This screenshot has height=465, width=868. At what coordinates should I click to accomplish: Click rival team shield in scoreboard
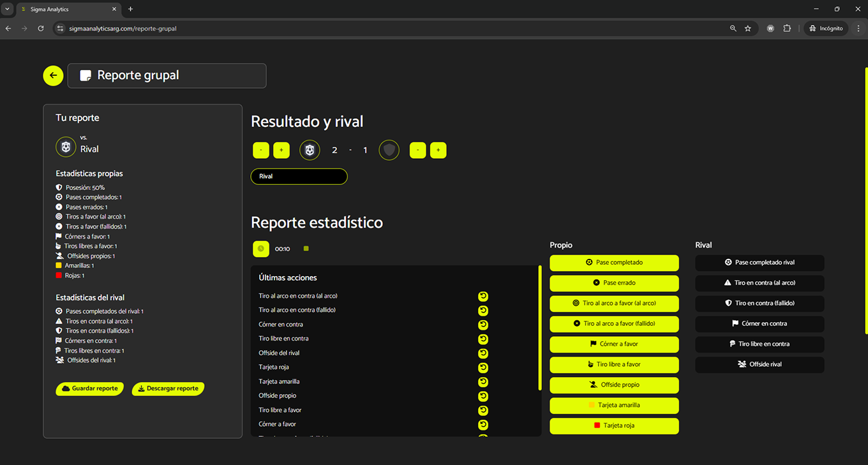click(x=389, y=151)
